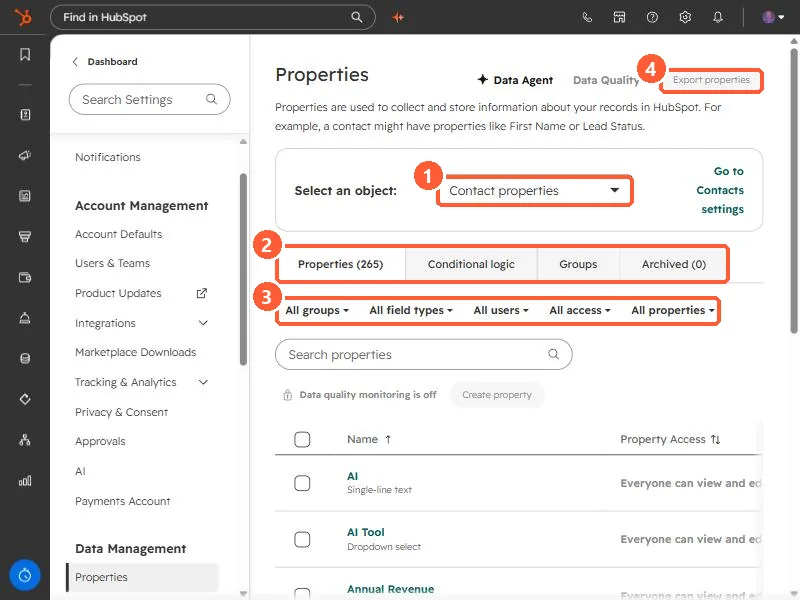Open the Commerce wallet icon in left rail

(x=24, y=277)
